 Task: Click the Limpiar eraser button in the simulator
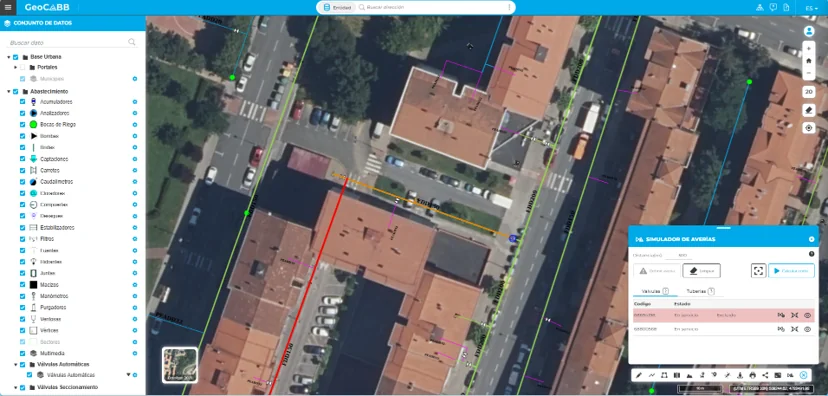pos(701,271)
